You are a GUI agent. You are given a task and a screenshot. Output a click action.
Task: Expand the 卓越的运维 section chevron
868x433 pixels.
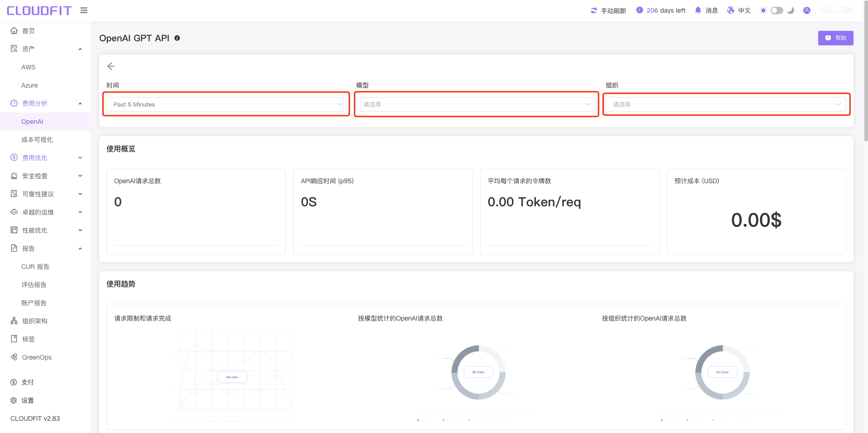pos(80,212)
